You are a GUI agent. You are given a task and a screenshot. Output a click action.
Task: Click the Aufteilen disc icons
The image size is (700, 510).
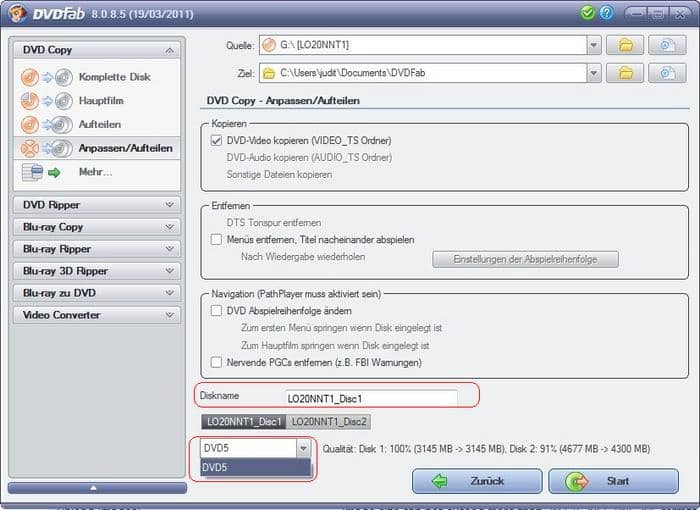[x=46, y=125]
